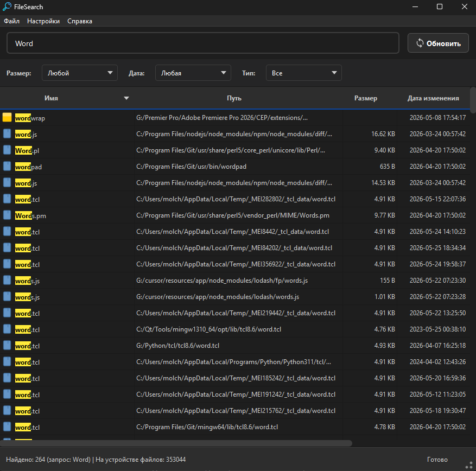Click file icon of words.js in lodash/fp
Viewport: 476px width, 471px height.
7,281
